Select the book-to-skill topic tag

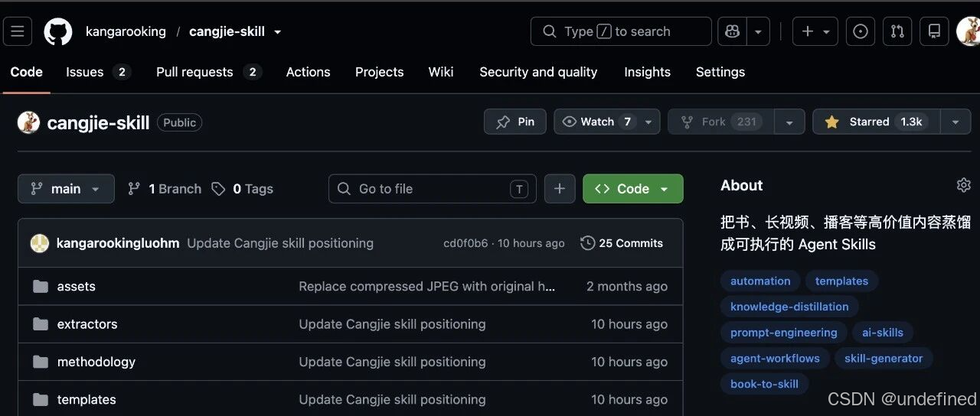point(764,384)
